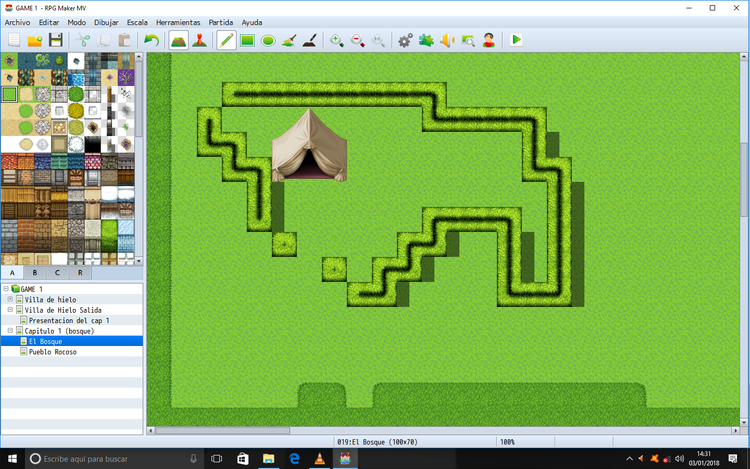Switch to Event editing mode

coord(199,40)
